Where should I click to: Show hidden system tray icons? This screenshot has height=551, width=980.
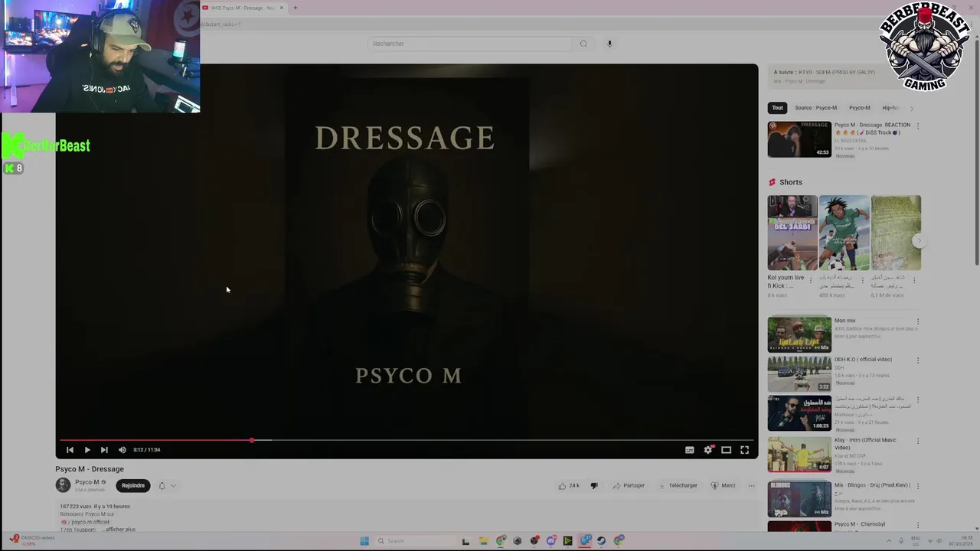point(889,541)
